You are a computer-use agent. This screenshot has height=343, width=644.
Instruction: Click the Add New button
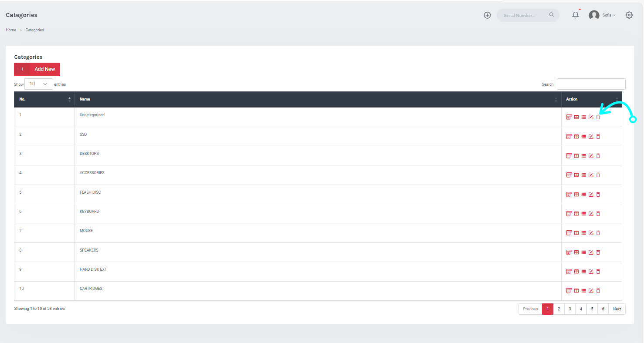[37, 69]
